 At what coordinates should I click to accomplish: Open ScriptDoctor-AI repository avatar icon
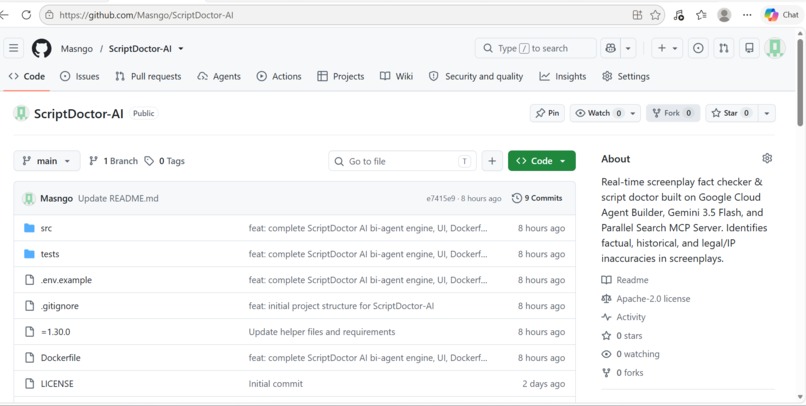pos(21,113)
